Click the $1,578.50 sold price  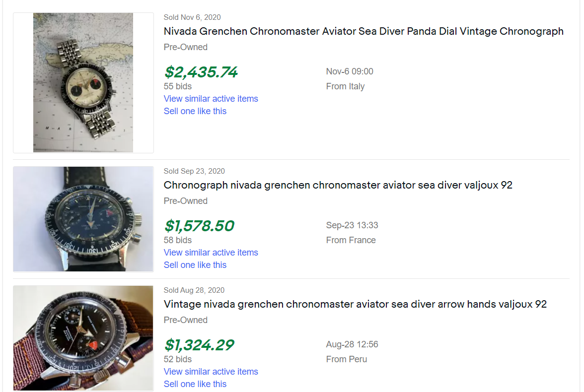(199, 226)
